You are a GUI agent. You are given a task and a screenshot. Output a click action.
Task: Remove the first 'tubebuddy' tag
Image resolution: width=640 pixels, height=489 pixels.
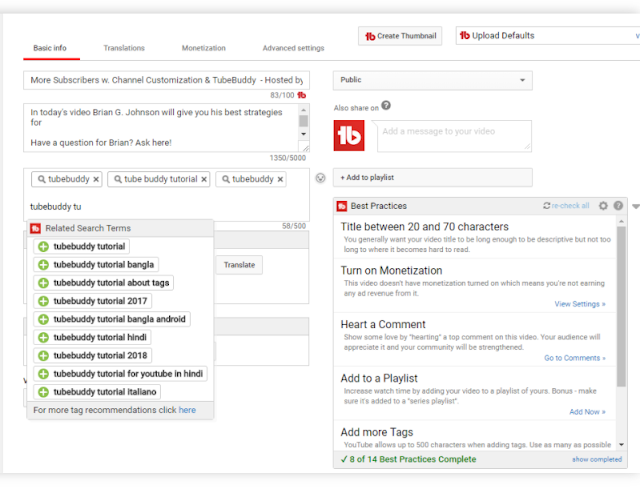pyautogui.click(x=96, y=180)
